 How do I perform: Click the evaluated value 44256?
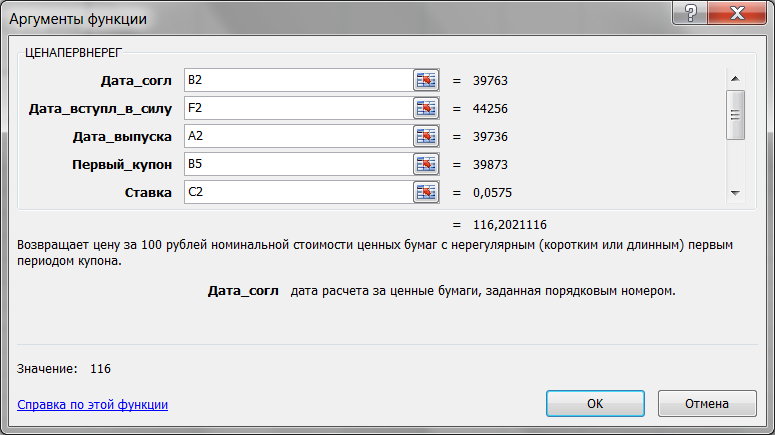(490, 109)
